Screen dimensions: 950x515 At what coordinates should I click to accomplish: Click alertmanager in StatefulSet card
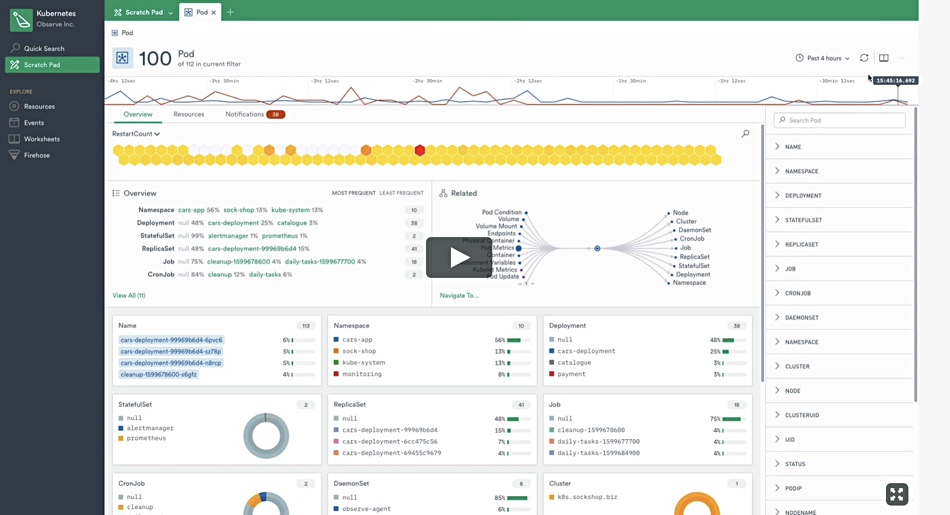(x=150, y=428)
